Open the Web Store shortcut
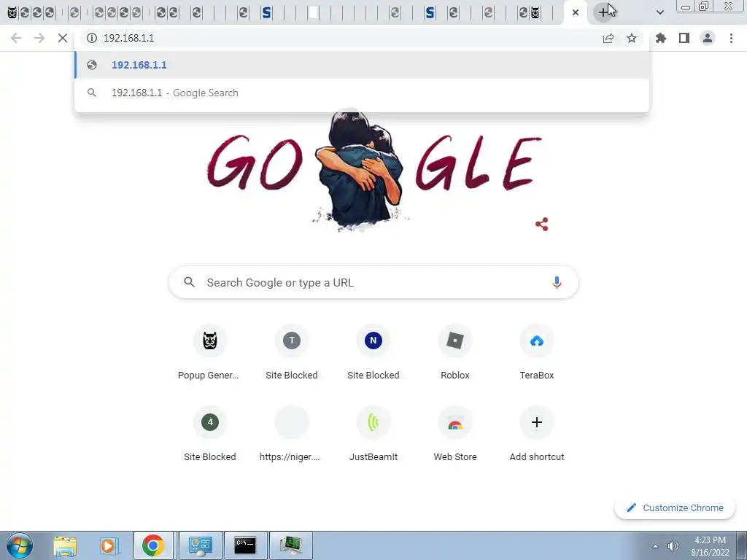The height and width of the screenshot is (560, 747). coord(455,435)
